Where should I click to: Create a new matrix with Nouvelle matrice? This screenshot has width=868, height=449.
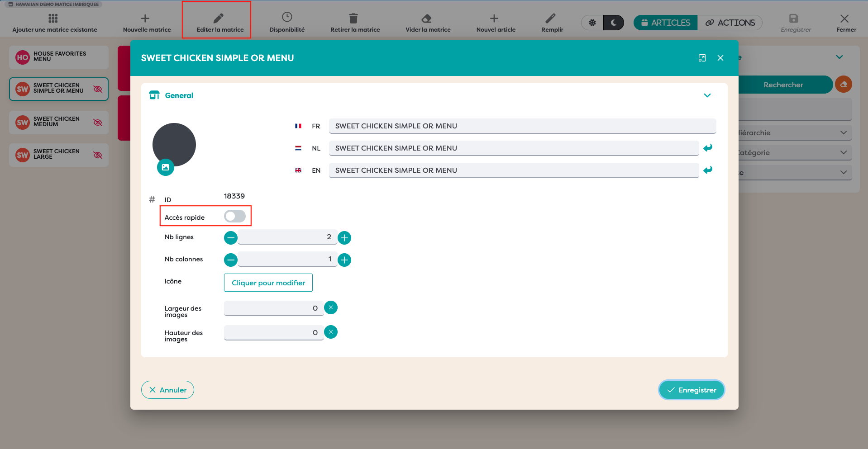point(147,23)
